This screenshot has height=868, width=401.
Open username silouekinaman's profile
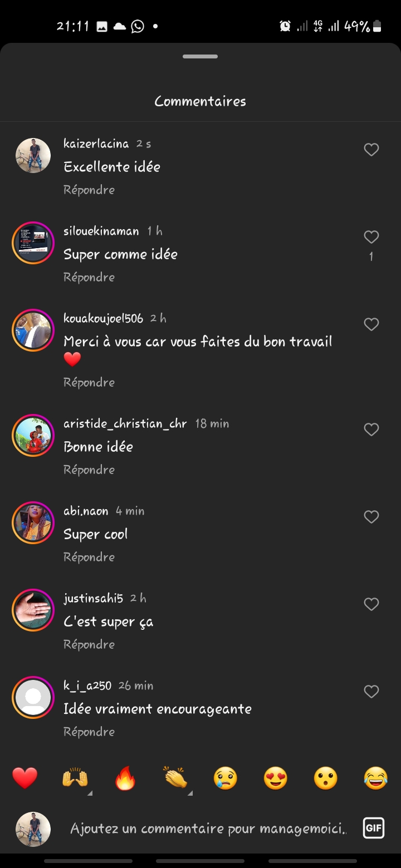[x=101, y=231]
